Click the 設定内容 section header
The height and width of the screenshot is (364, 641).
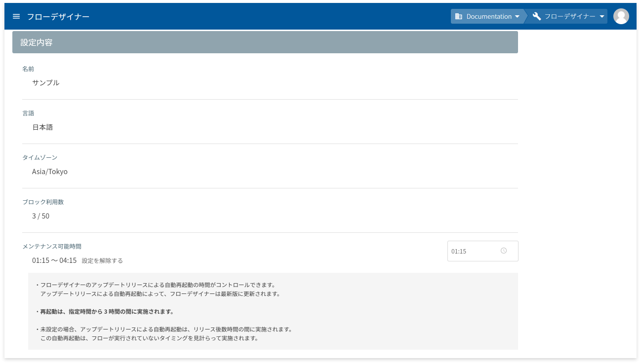coord(265,42)
